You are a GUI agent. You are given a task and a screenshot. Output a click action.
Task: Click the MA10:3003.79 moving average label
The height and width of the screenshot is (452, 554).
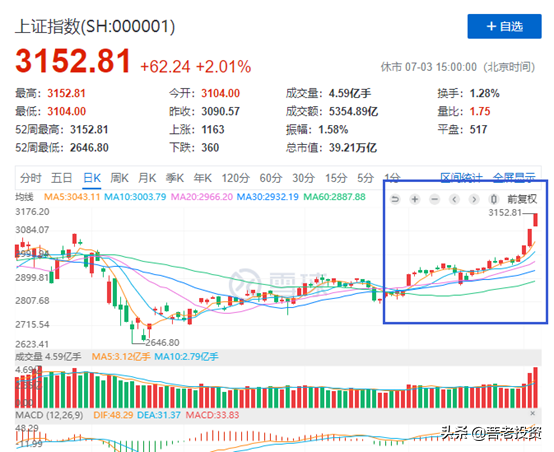click(135, 197)
